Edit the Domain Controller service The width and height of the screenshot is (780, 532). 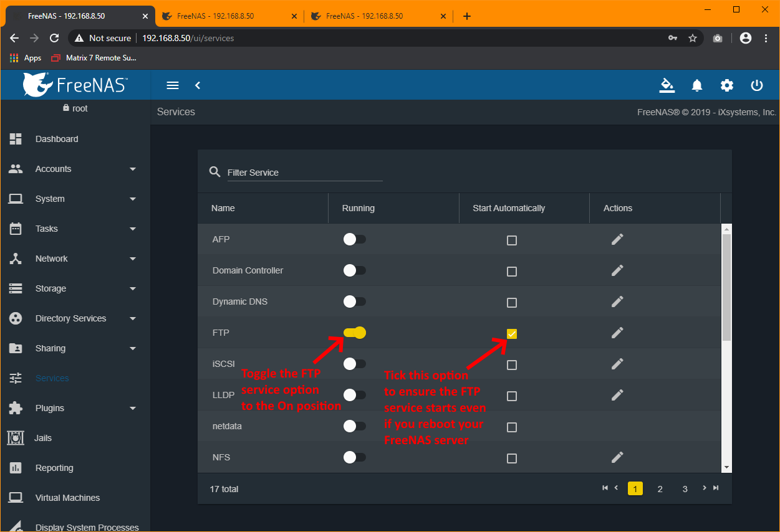pos(617,270)
